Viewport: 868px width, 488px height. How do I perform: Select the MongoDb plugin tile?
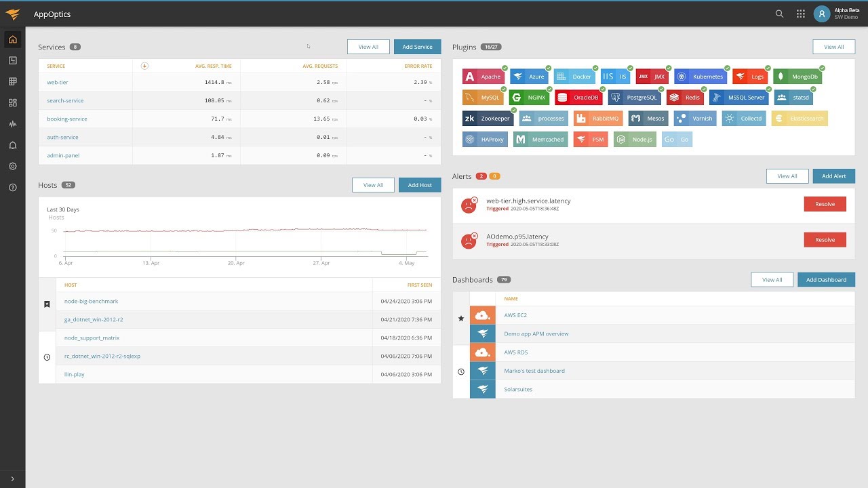pos(797,77)
